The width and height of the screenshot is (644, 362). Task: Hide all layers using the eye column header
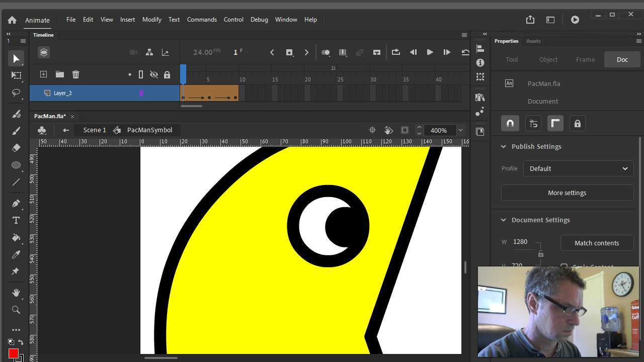point(154,74)
